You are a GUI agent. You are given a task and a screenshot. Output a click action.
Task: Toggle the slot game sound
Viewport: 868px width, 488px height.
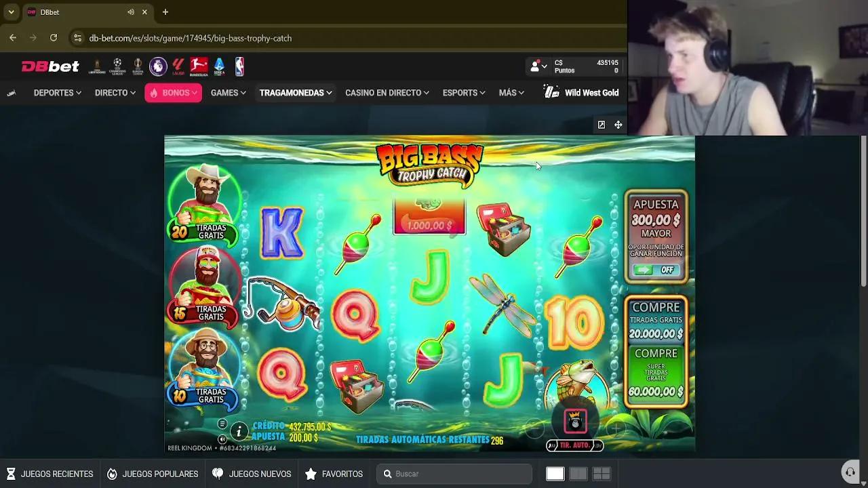click(x=222, y=439)
